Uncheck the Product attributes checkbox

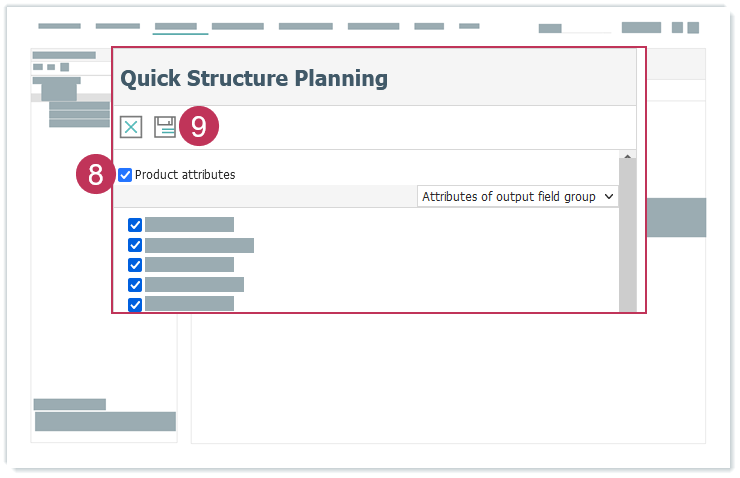[x=125, y=175]
